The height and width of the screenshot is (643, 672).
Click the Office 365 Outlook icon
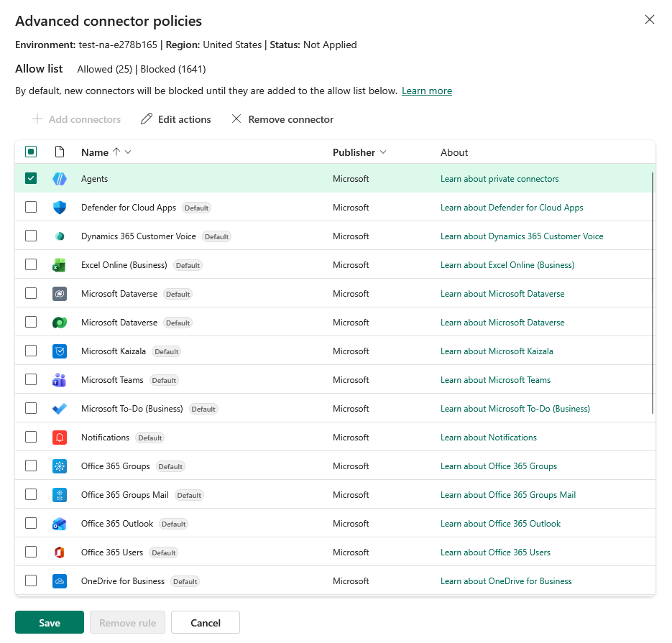pos(60,523)
